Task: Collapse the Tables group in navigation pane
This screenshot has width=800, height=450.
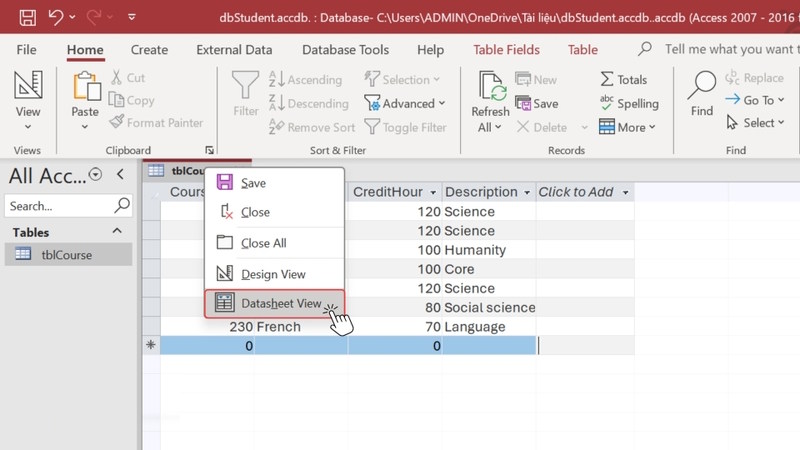Action: point(117,231)
